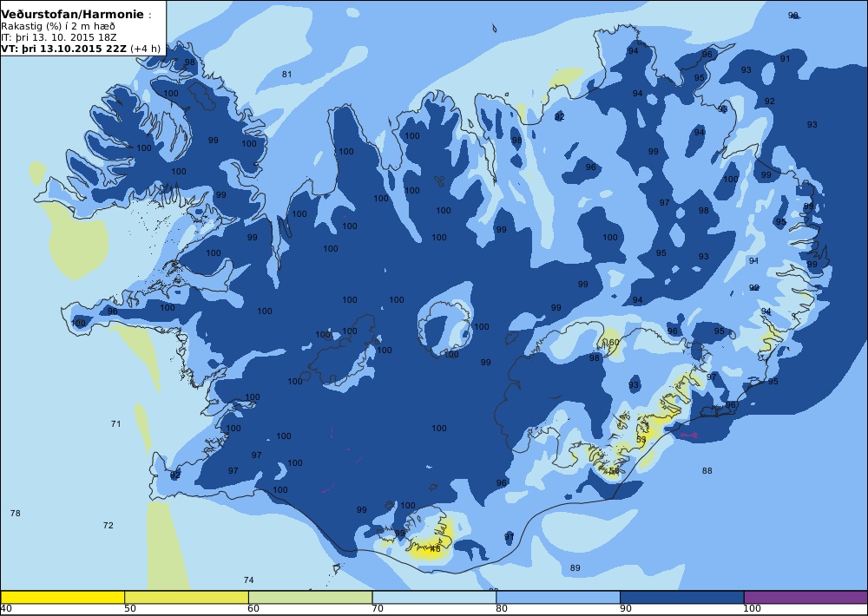The width and height of the screenshot is (868, 616).
Task: Click the 'Veðurstofan/Harmonie' title text
Action: click(73, 15)
